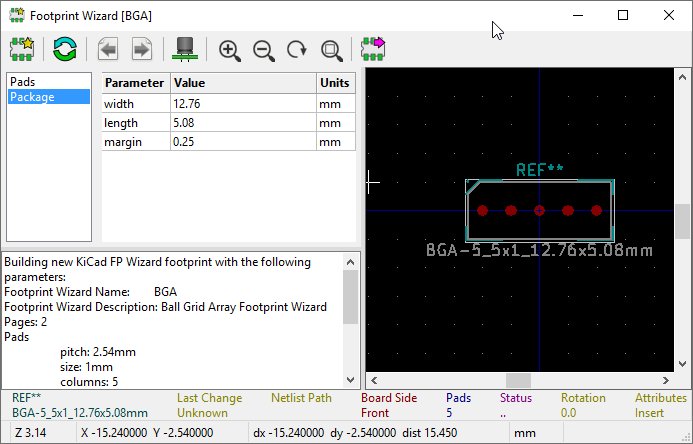This screenshot has height=444, width=693.
Task: Click the Board Side Front status entry
Action: tap(389, 405)
